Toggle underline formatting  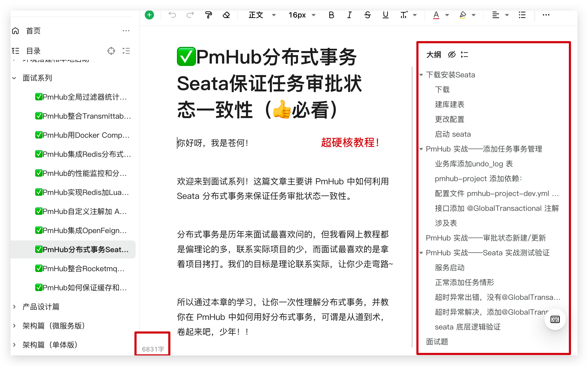(x=386, y=15)
